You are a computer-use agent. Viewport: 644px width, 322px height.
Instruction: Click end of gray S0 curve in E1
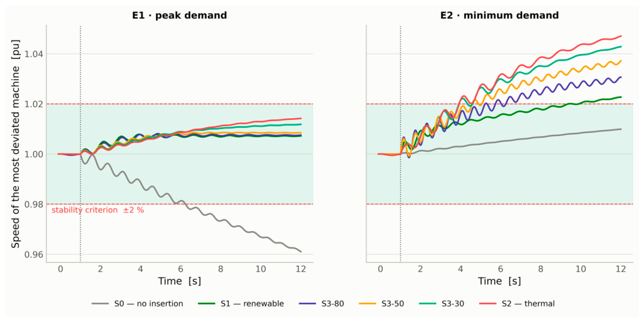300,251
